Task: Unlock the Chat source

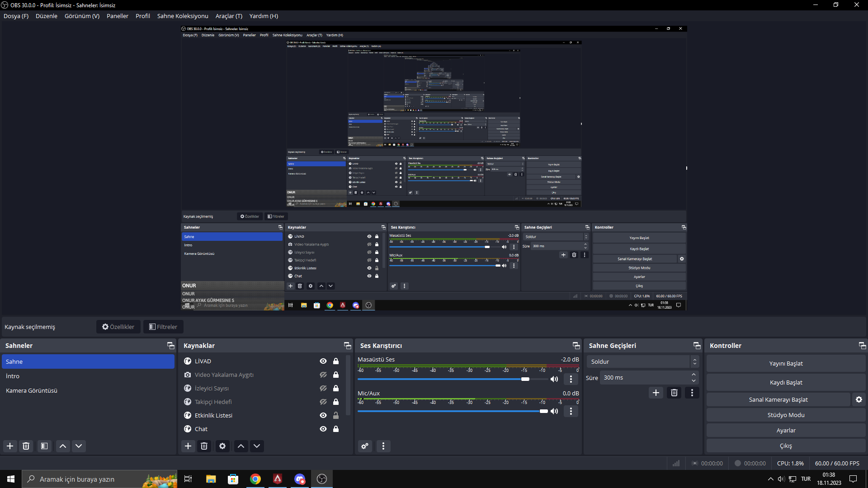Action: [x=336, y=429]
